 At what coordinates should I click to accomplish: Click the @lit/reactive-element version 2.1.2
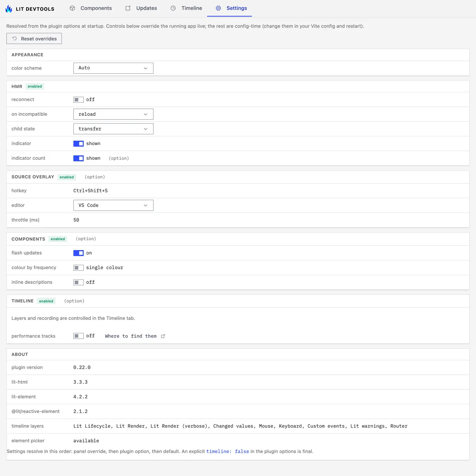pos(81,411)
